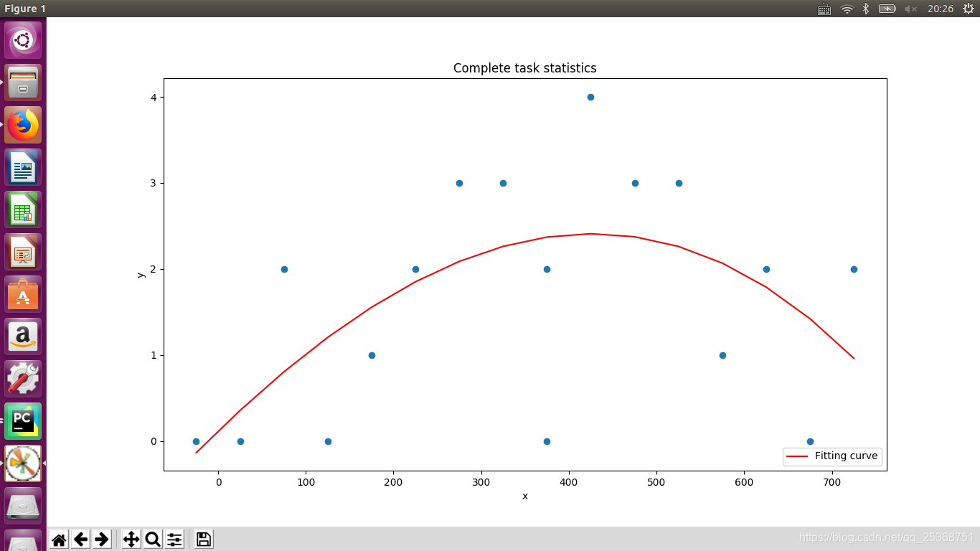This screenshot has width=980, height=551.
Task: Launch Firefox browser from dock
Action: 23,125
